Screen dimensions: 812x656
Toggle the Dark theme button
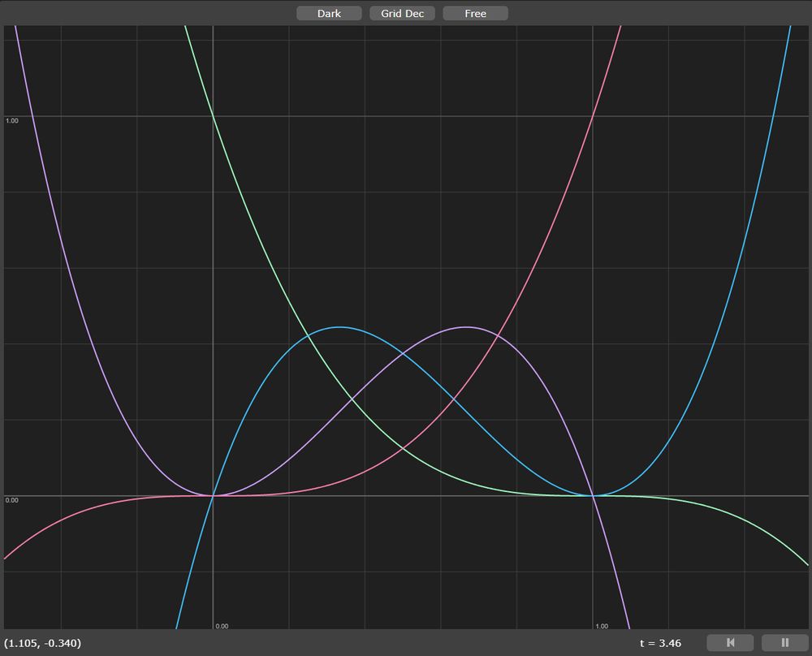[x=329, y=14]
